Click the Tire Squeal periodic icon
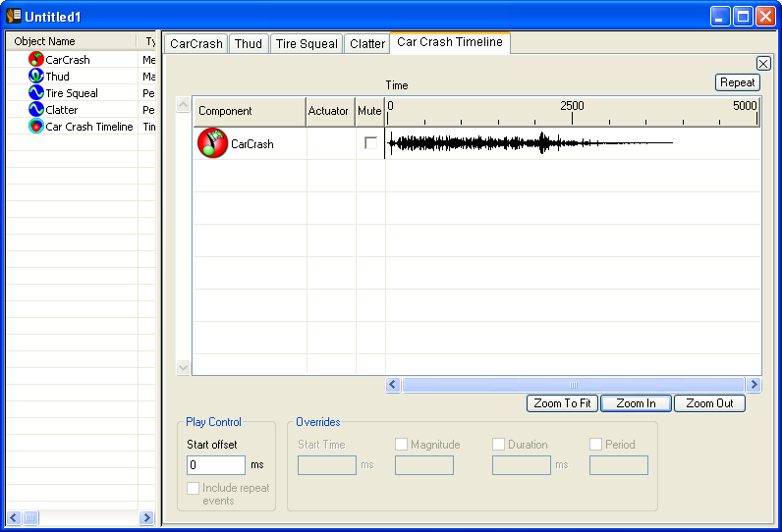 [x=36, y=92]
